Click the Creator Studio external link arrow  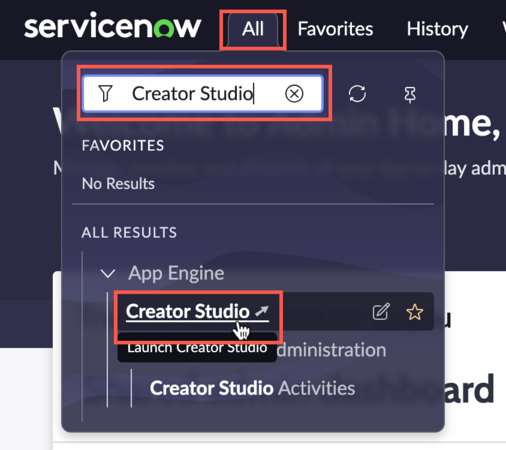pos(262,311)
